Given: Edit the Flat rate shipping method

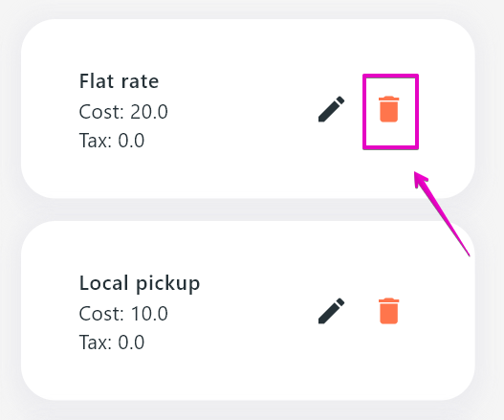Looking at the screenshot, I should tap(332, 109).
